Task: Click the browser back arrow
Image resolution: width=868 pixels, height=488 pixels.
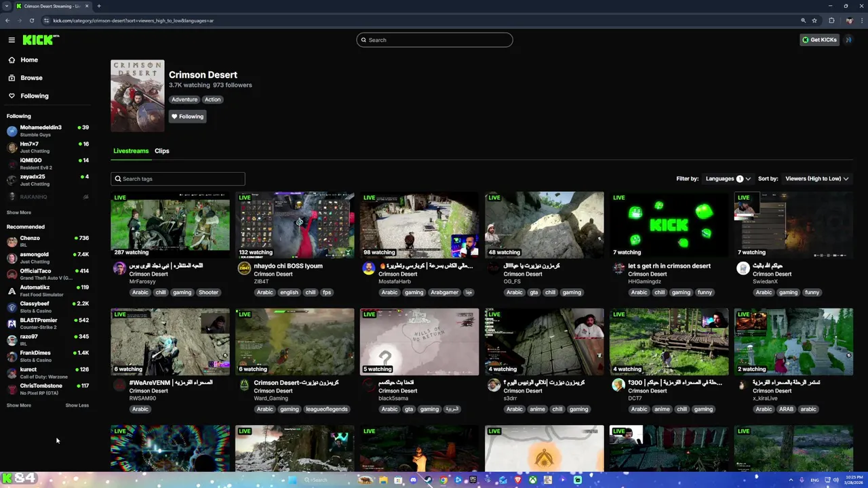Action: (x=7, y=20)
